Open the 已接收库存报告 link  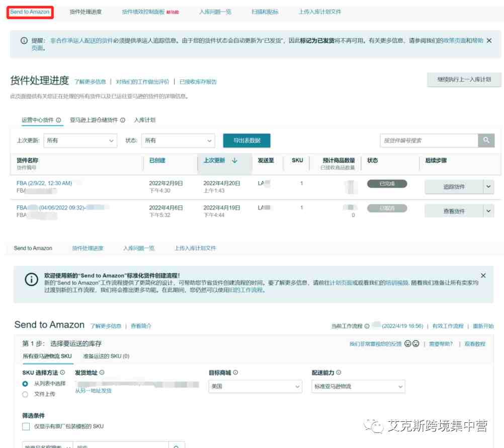[x=198, y=82]
